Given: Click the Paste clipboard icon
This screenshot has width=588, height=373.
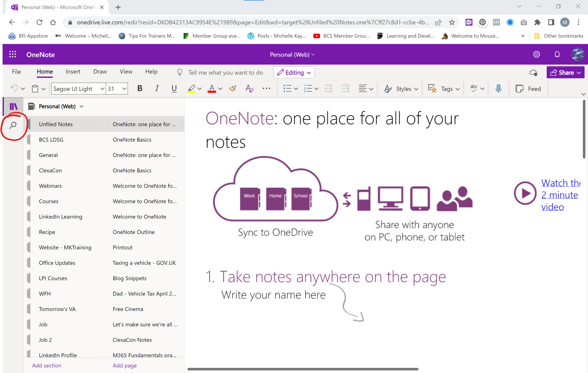Looking at the screenshot, I should pos(35,88).
